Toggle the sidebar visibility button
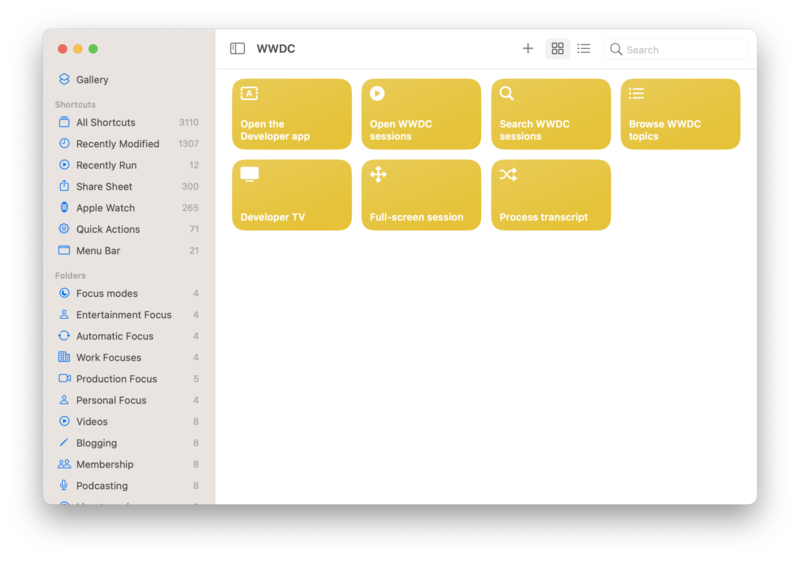Screen dimensions: 800x561 (x=237, y=49)
